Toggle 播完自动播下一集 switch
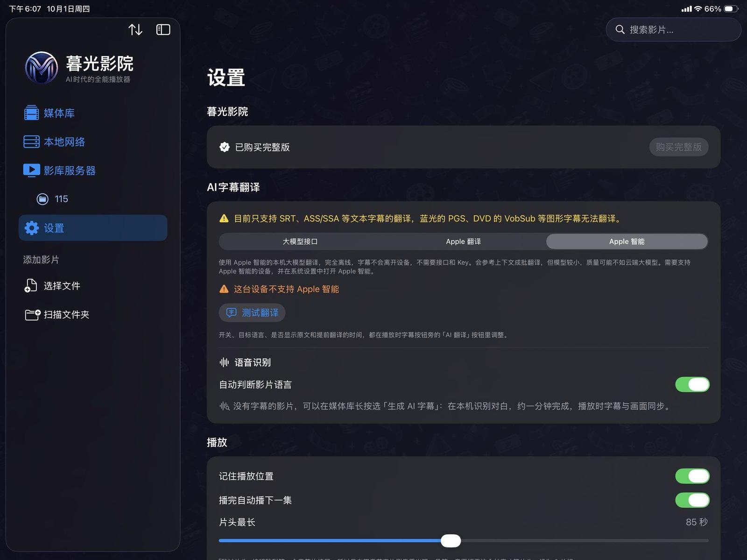This screenshot has width=747, height=560. [692, 500]
